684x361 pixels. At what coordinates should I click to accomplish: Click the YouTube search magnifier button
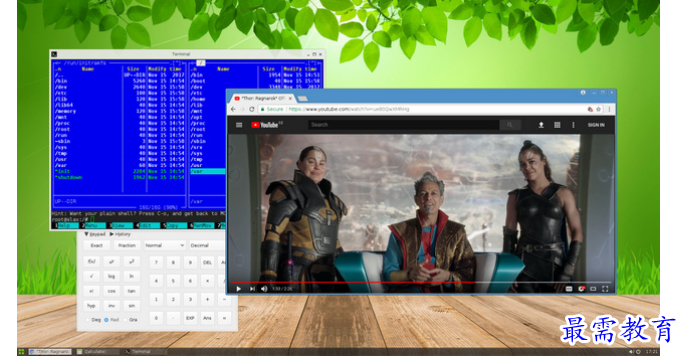point(510,125)
